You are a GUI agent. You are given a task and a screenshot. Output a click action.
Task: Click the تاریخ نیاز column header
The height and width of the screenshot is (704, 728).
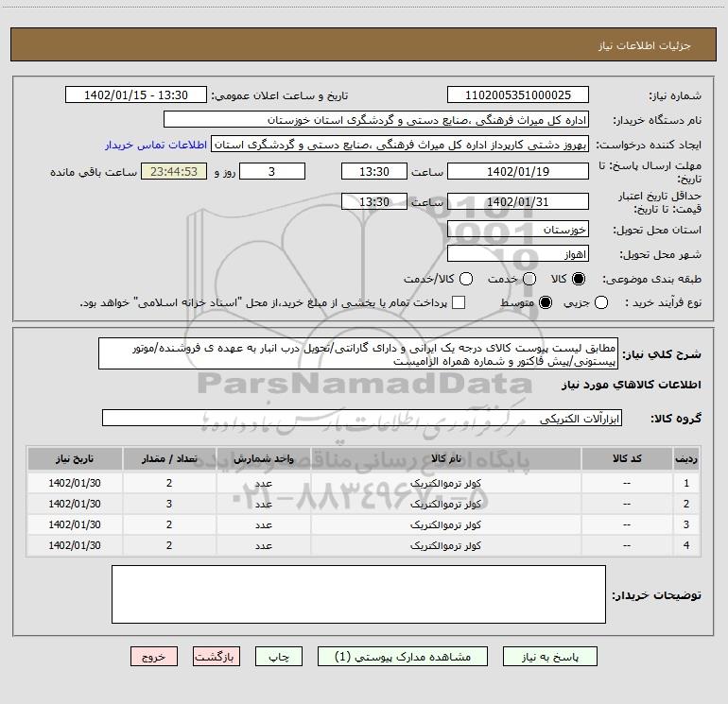(75, 458)
